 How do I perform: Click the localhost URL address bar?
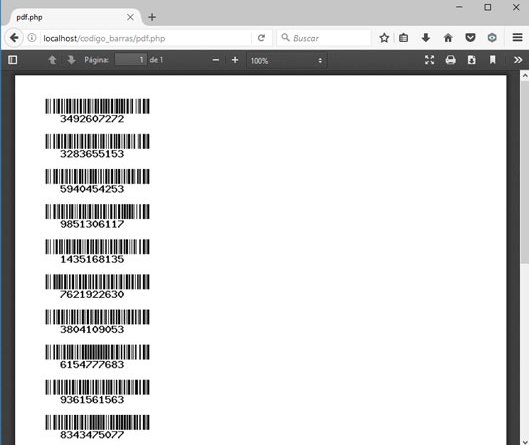point(145,38)
